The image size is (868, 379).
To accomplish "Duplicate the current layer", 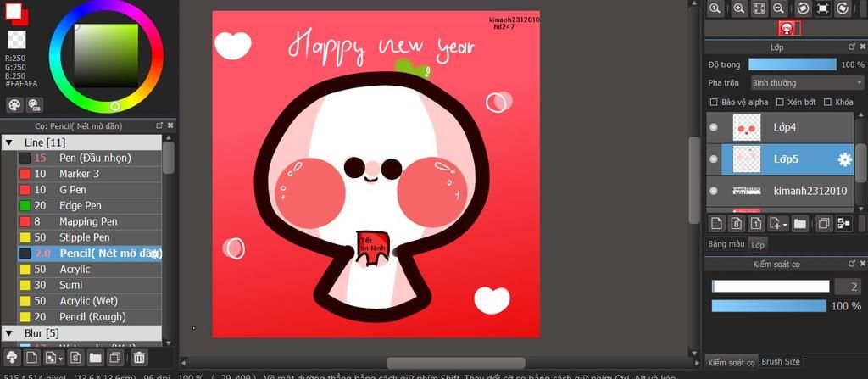I will click(x=824, y=223).
